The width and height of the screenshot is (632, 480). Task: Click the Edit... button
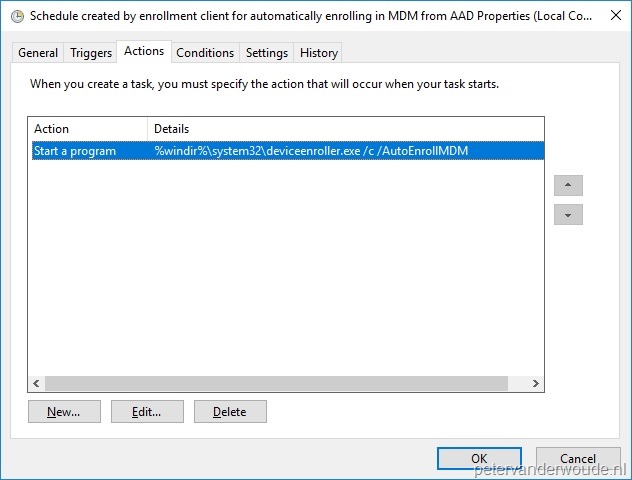147,411
